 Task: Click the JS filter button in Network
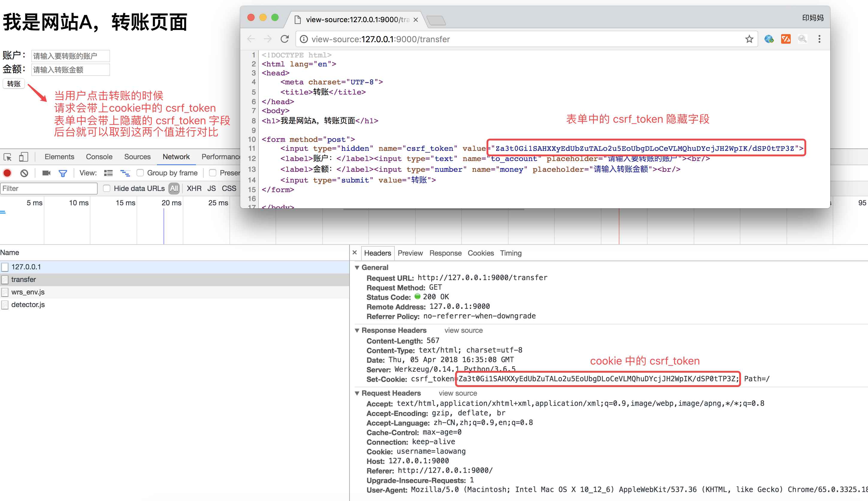click(211, 190)
